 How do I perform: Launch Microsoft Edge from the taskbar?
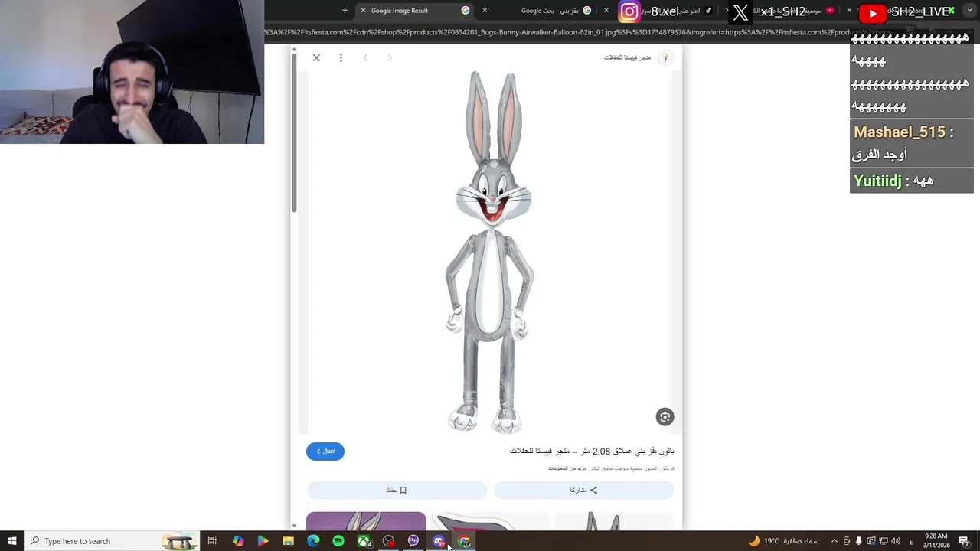(313, 541)
